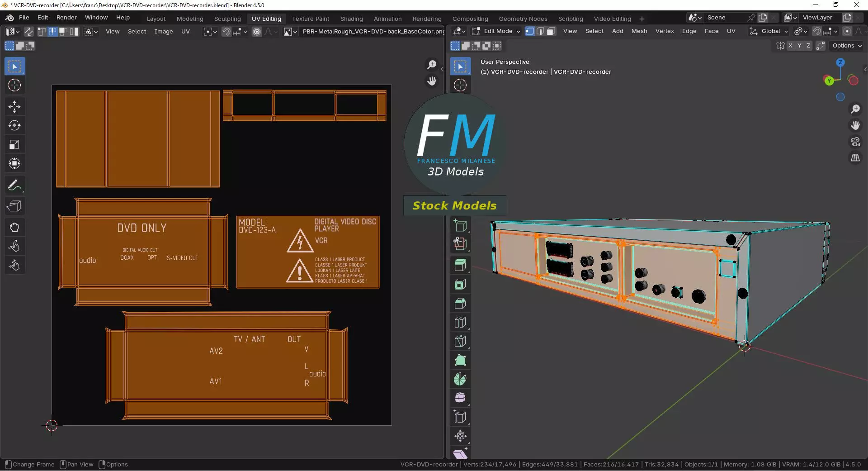Open the UV editor pivot point dropdown

(210, 32)
